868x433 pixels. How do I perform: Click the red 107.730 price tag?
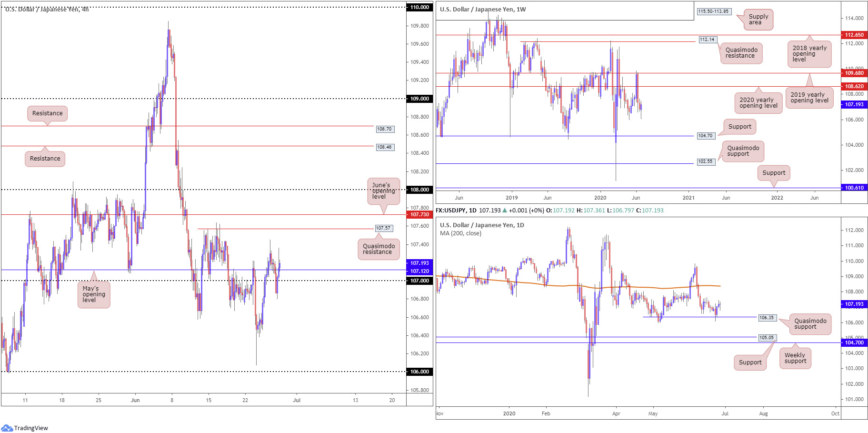tap(419, 214)
